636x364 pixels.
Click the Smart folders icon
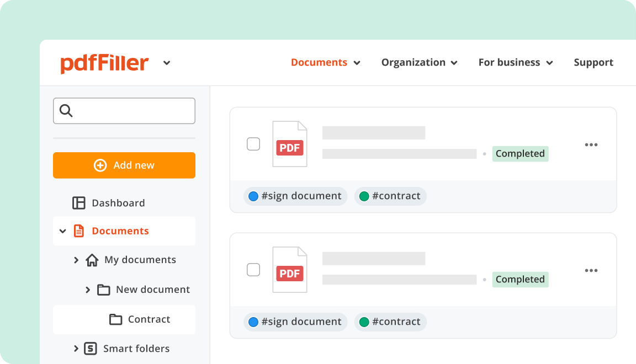91,348
